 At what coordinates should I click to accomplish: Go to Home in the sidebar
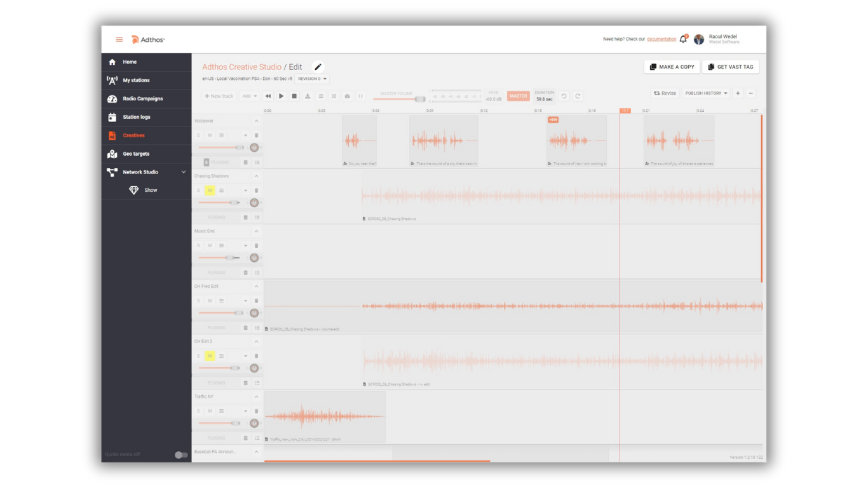(x=146, y=62)
